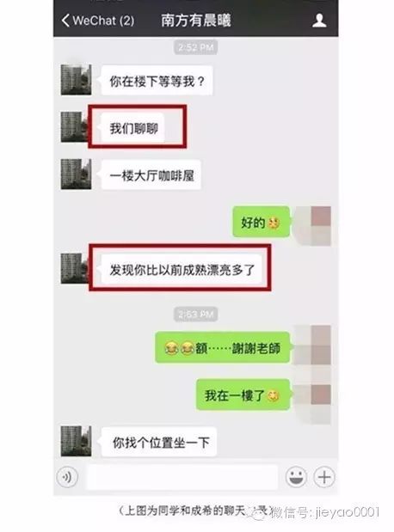Screen dimensions: 394x532
Task: Select the message 我们聊聊
Action: pyautogui.click(x=133, y=129)
